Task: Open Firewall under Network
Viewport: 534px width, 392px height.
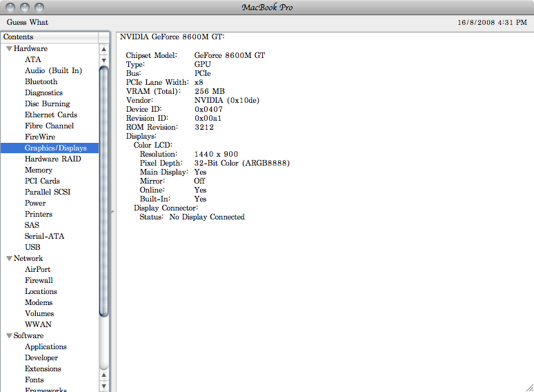Action: pyautogui.click(x=39, y=280)
